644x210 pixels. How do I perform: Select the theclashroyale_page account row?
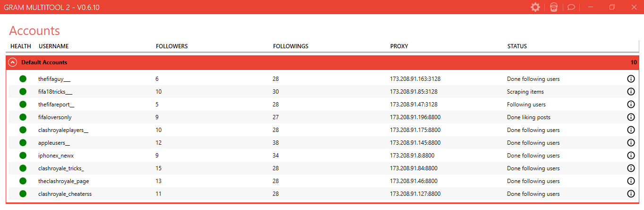[322, 181]
